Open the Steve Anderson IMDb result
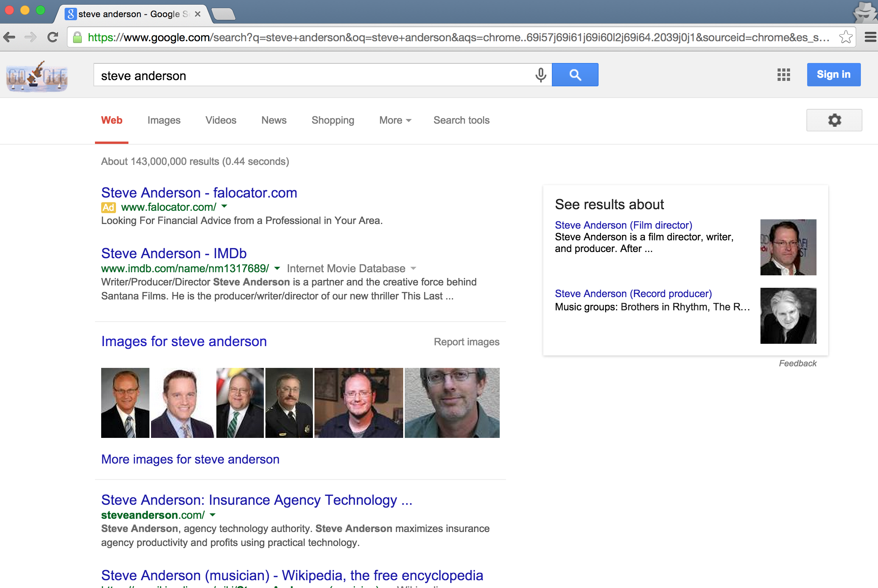 click(174, 253)
